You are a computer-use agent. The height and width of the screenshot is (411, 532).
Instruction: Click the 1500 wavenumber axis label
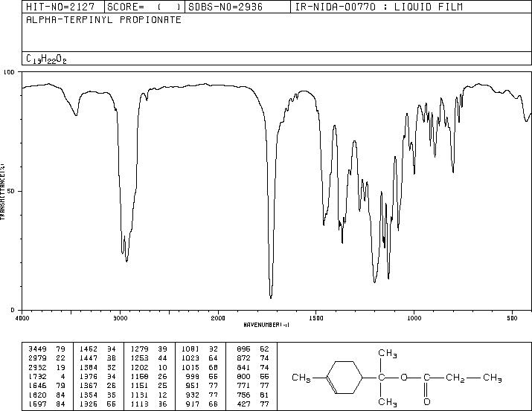click(316, 318)
